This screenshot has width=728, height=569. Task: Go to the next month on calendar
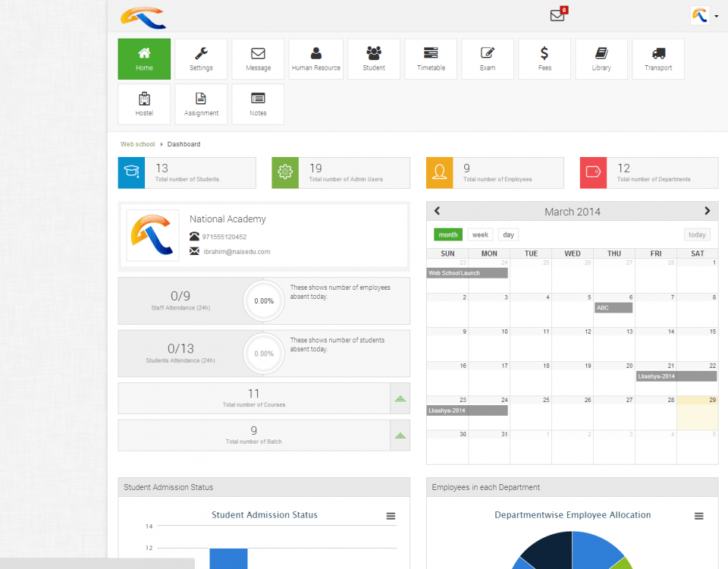click(x=706, y=211)
